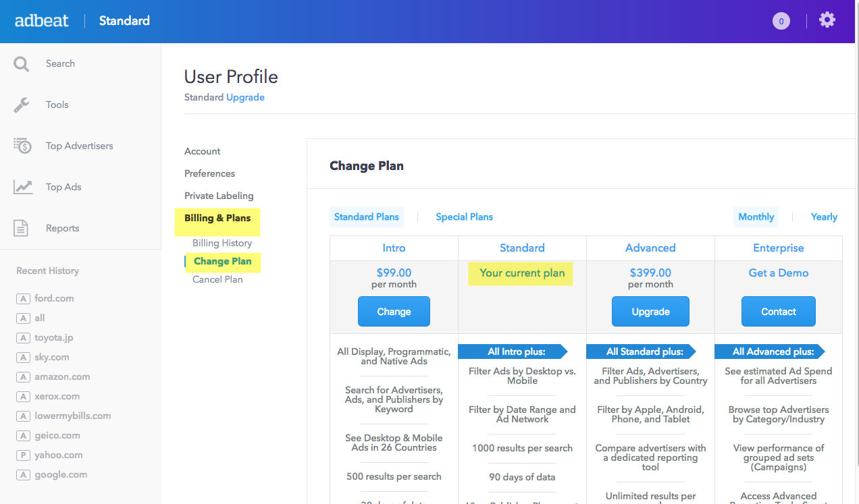Viewport: 859px width, 504px height.
Task: Click the notification counter badge
Action: (x=781, y=22)
